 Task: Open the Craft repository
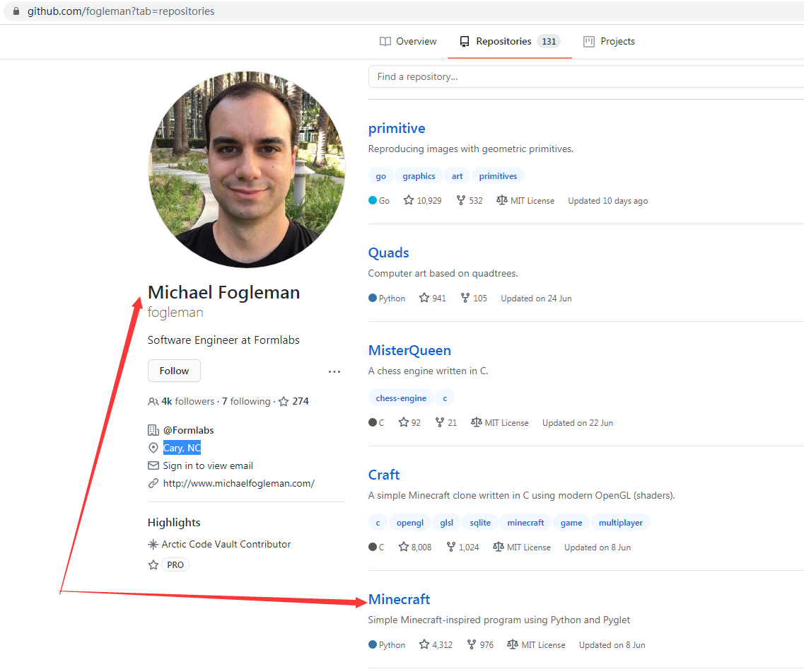383,475
